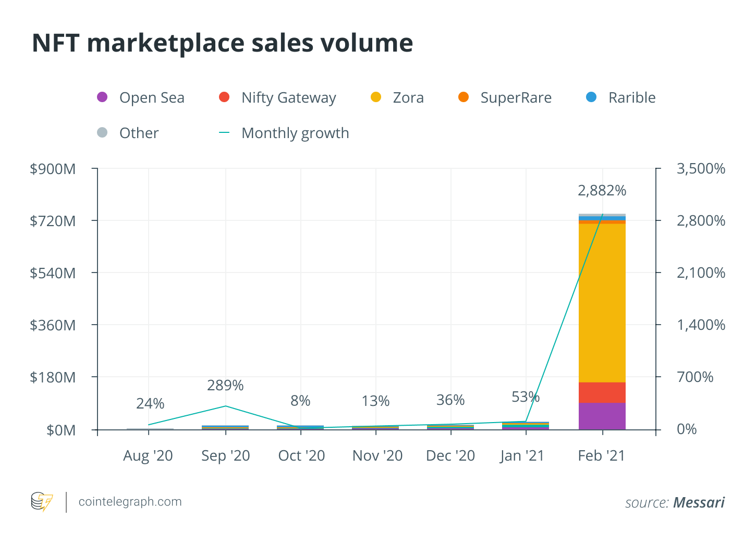Select the Nov '20 month label
Screen dimensions: 756x544
[377, 456]
